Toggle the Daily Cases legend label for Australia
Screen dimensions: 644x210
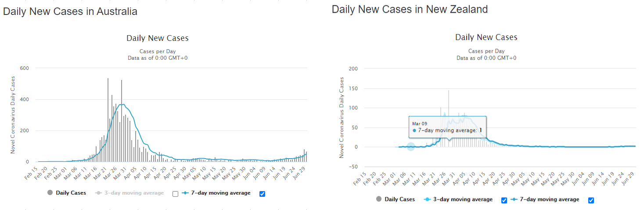(71, 193)
